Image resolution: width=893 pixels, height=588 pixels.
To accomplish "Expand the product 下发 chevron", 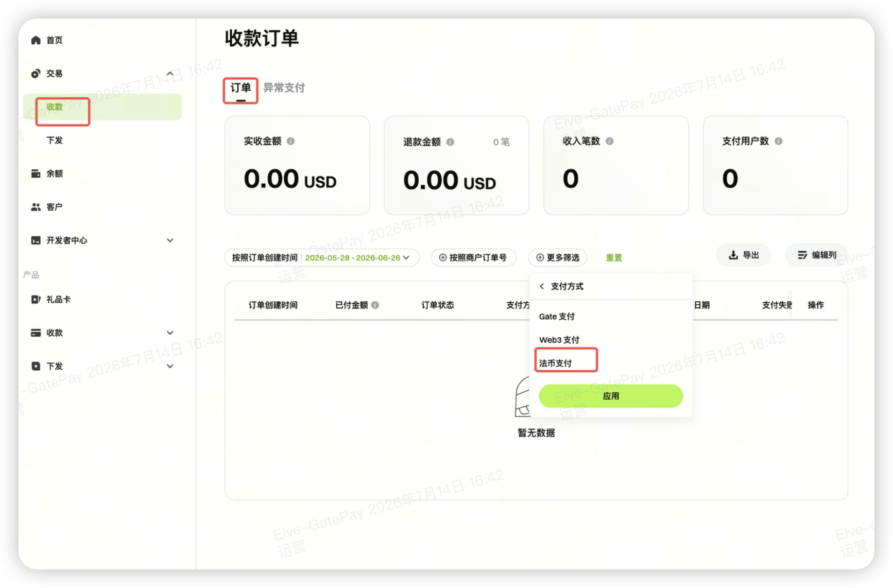I will click(170, 366).
